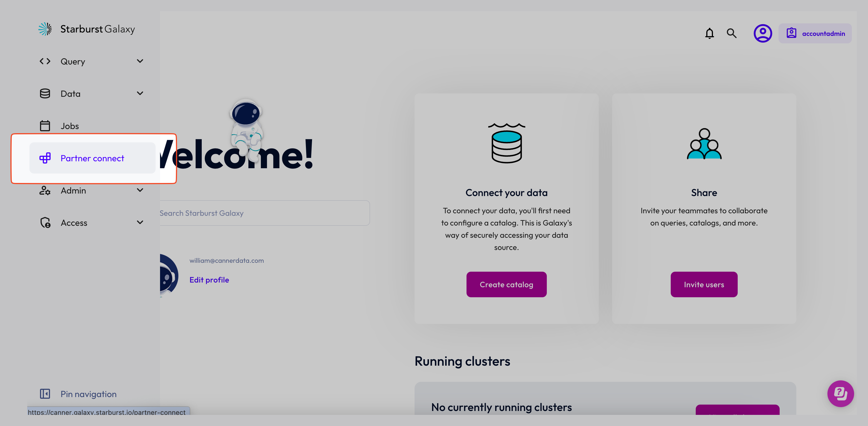Click the Search Starburst Galaxy field

pyautogui.click(x=263, y=212)
